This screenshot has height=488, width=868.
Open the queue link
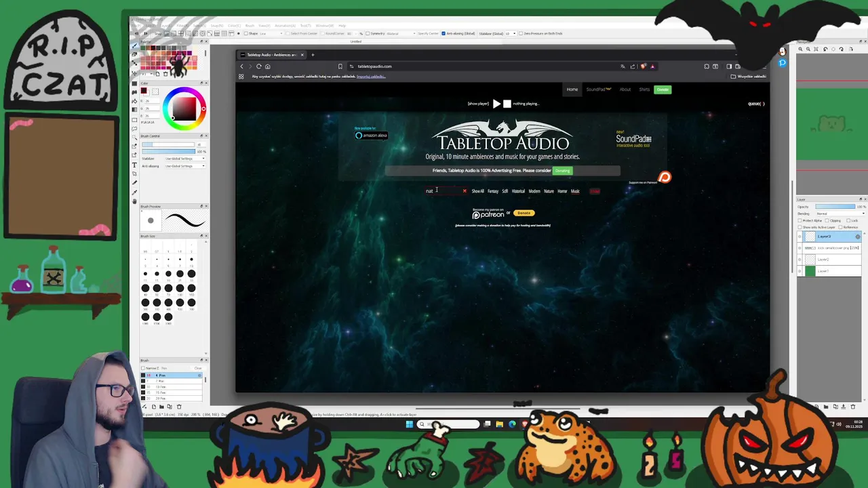tap(755, 104)
